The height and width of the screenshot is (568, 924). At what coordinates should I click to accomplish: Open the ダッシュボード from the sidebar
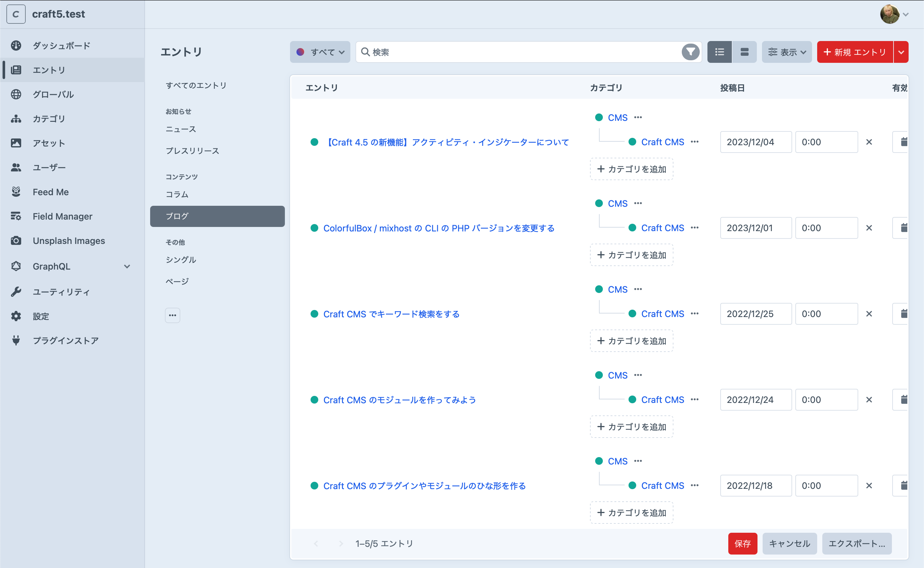(x=61, y=46)
